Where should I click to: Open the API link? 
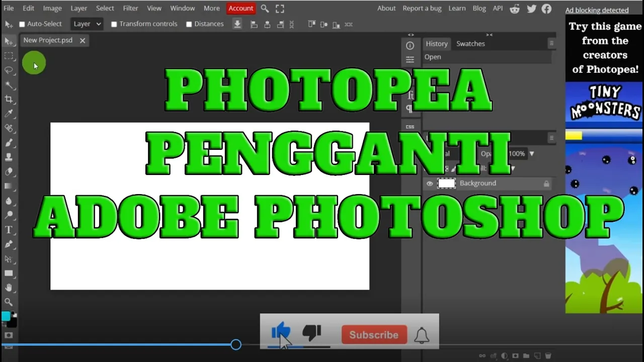[x=498, y=8]
